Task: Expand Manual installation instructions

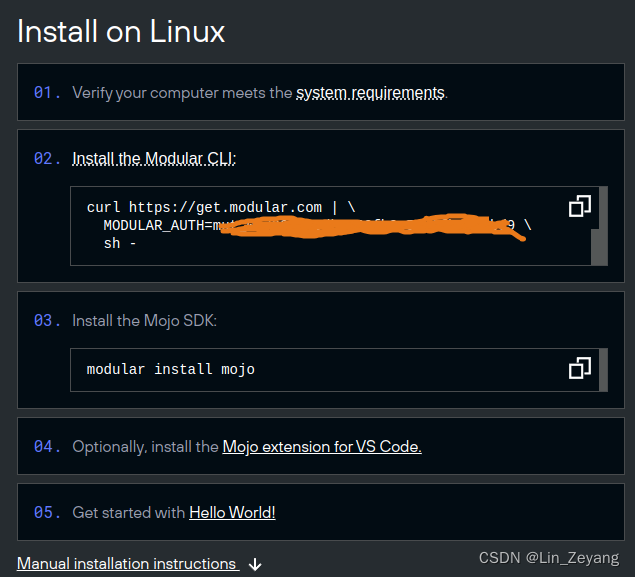Action: pyautogui.click(x=128, y=564)
